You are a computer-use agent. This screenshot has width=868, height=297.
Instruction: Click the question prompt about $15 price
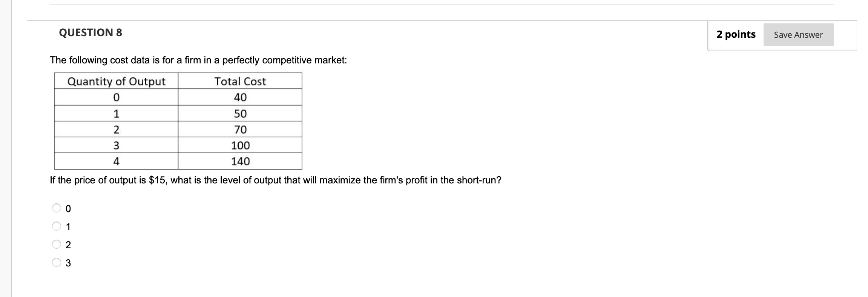click(x=275, y=180)
